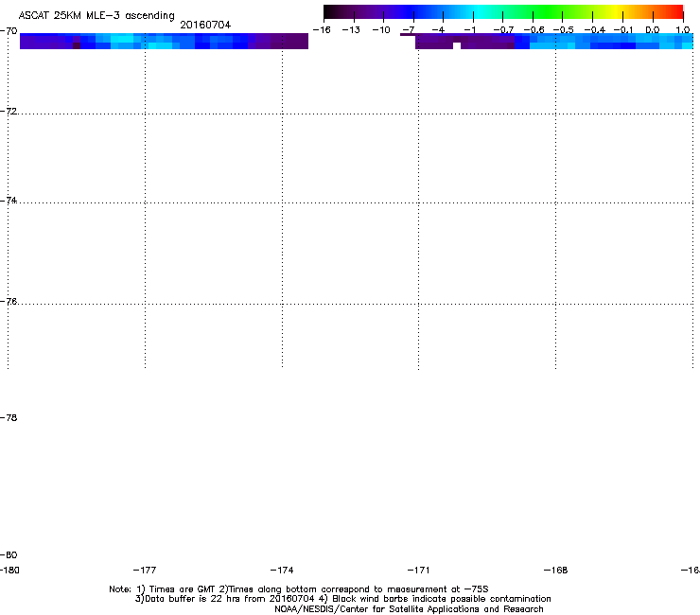The image size is (700, 615).
Task: Click the -174 longitude axis label
Action: tap(282, 571)
